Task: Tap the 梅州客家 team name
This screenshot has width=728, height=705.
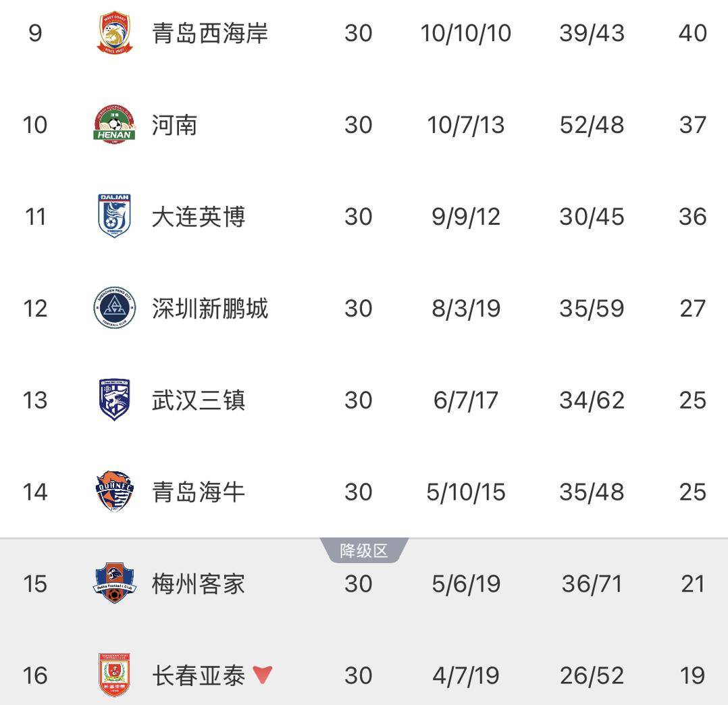Action: (198, 583)
